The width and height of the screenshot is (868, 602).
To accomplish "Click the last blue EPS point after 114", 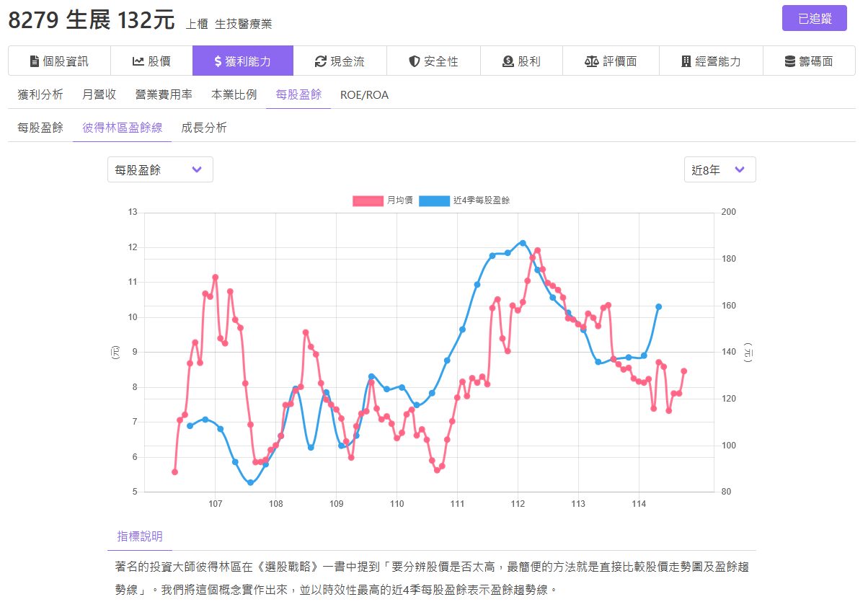I will pyautogui.click(x=658, y=306).
